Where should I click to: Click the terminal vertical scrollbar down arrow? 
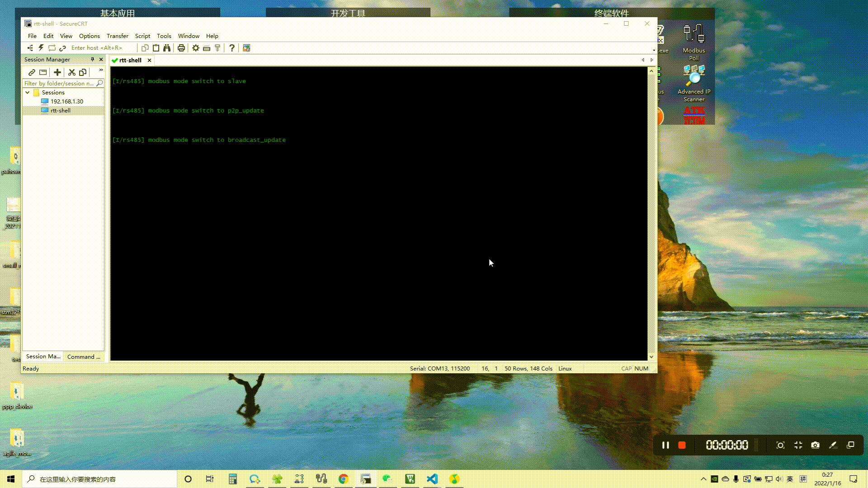pos(651,357)
